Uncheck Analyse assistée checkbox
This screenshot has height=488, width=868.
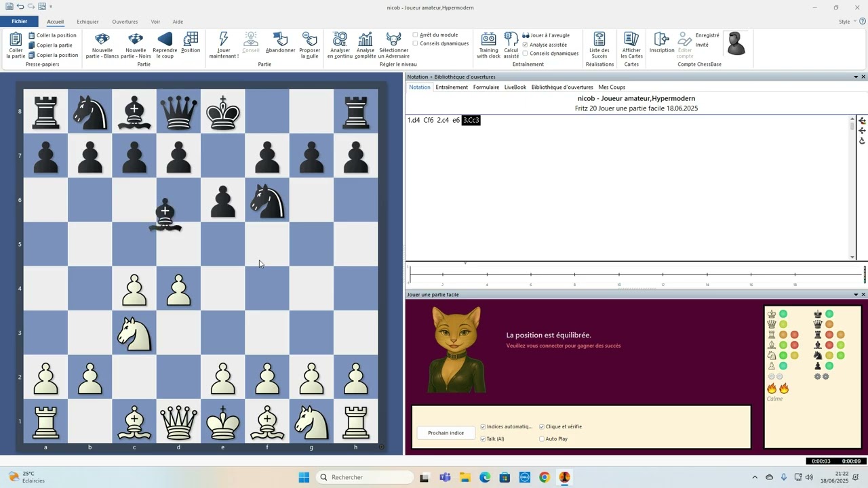[526, 45]
